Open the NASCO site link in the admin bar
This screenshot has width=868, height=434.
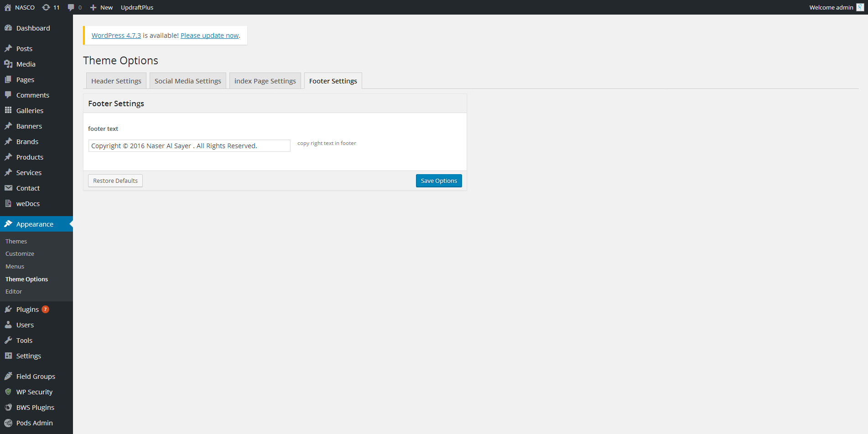tap(20, 7)
